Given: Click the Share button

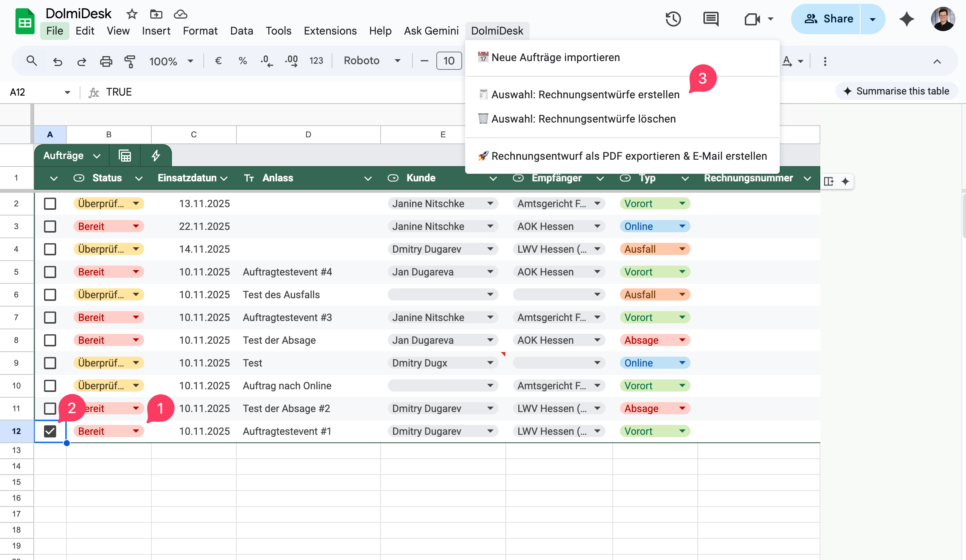Looking at the screenshot, I should pyautogui.click(x=828, y=19).
